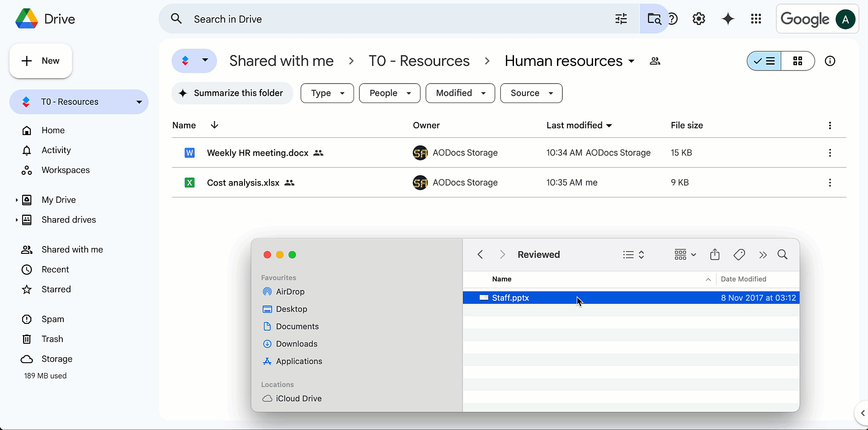Expand Shared drives tree arrow

pos(17,220)
